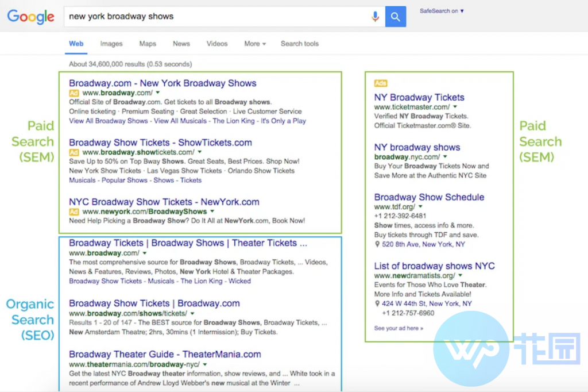Expand arrow next to www.tdf.org/
Screen dimensions: 588x392
coord(421,207)
